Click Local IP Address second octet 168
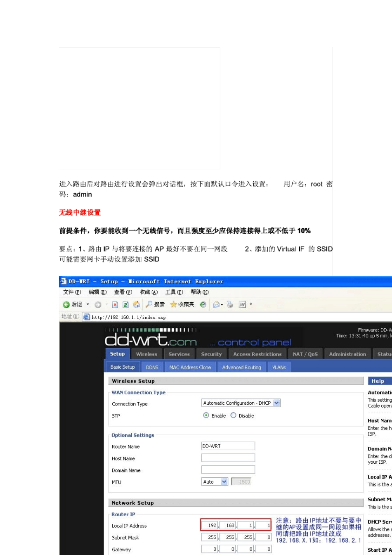 tap(228, 525)
